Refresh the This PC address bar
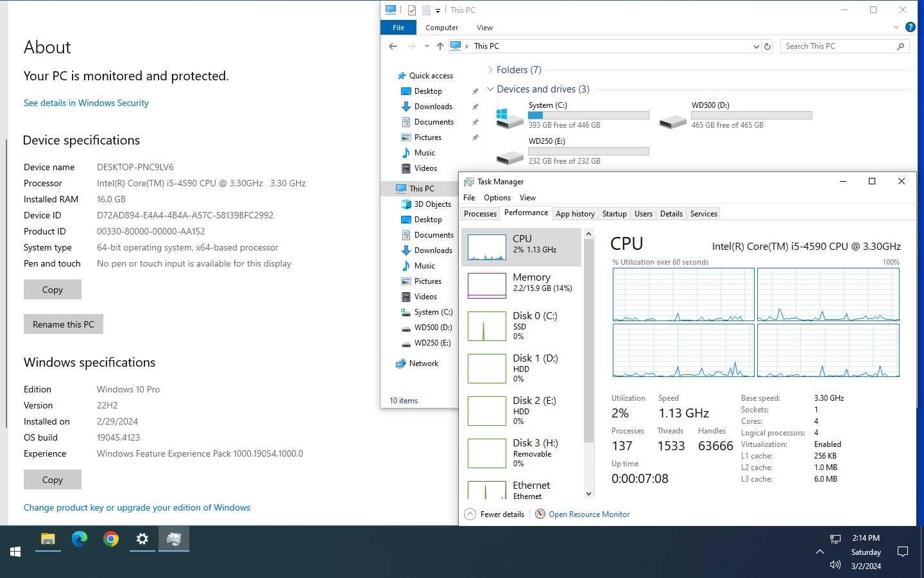 pos(767,46)
